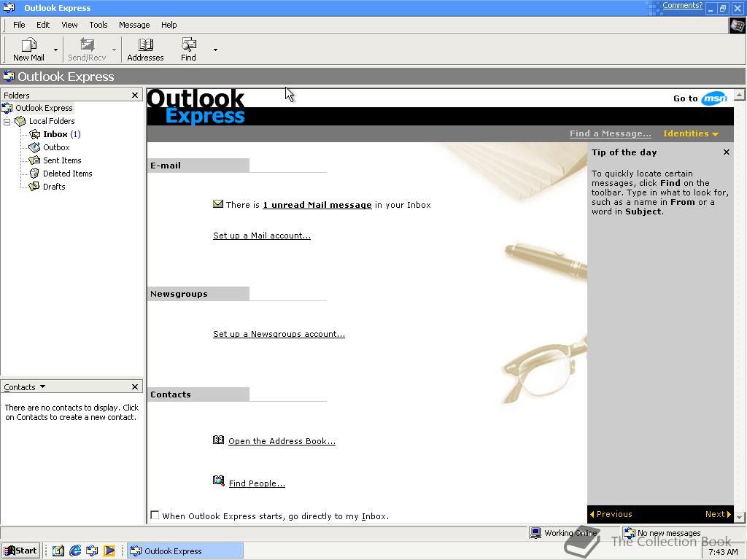747x560 pixels.
Task: Show the Next tip
Action: 718,514
